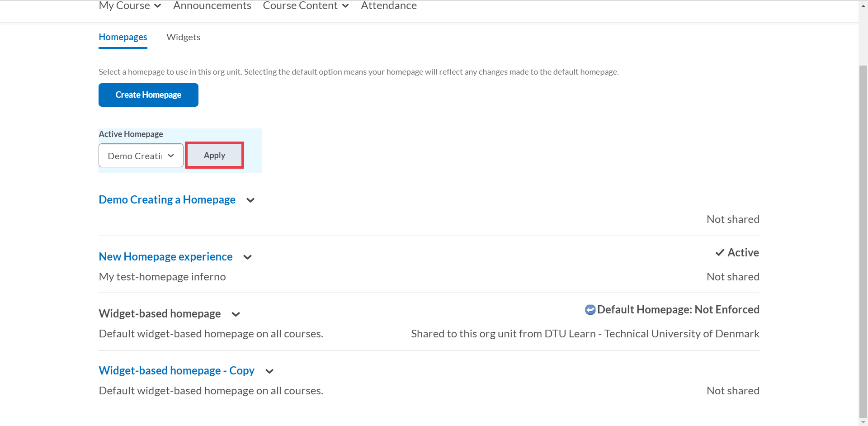Expand actions chevron beside New Homepage experience
Viewport: 868px width, 426px height.
point(247,257)
